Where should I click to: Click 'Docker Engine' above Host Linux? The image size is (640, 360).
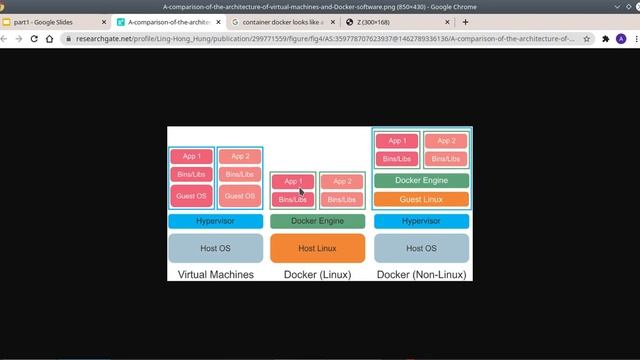[318, 221]
